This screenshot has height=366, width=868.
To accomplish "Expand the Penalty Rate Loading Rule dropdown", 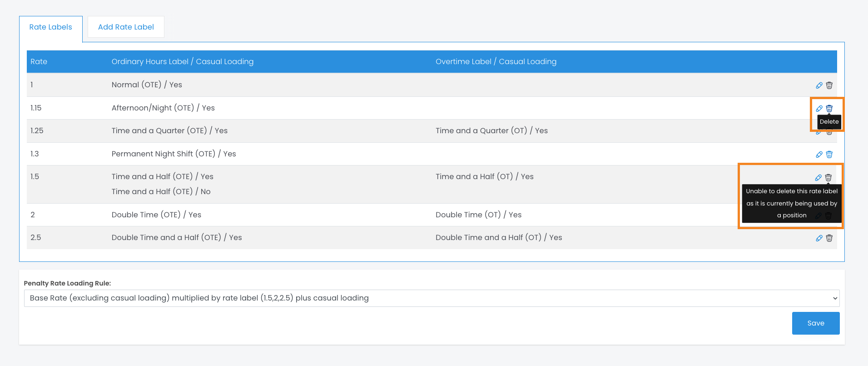I will coord(432,298).
